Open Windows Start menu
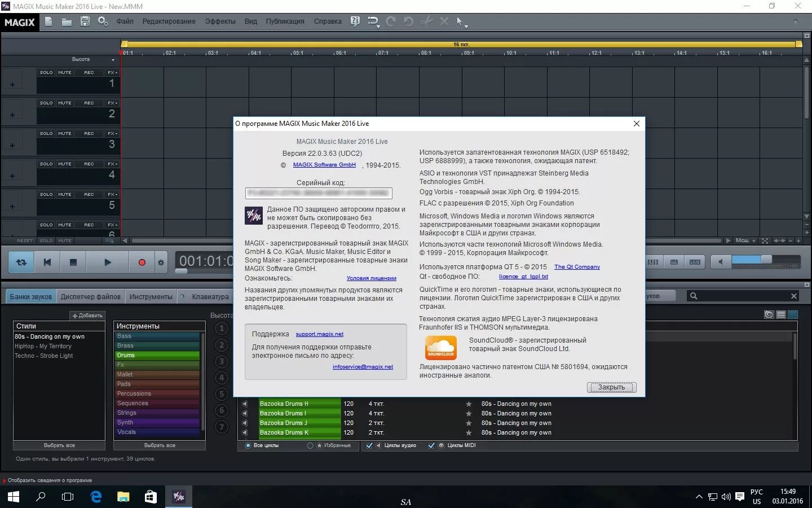This screenshot has height=508, width=812. point(14,497)
